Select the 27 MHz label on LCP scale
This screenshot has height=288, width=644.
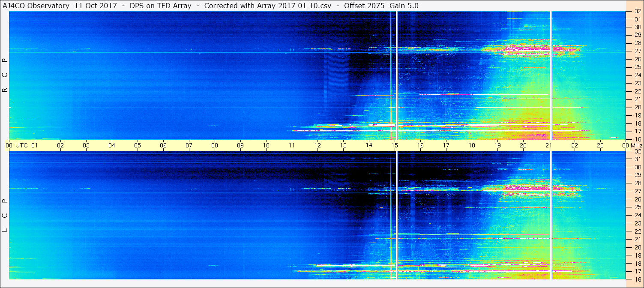click(x=638, y=191)
